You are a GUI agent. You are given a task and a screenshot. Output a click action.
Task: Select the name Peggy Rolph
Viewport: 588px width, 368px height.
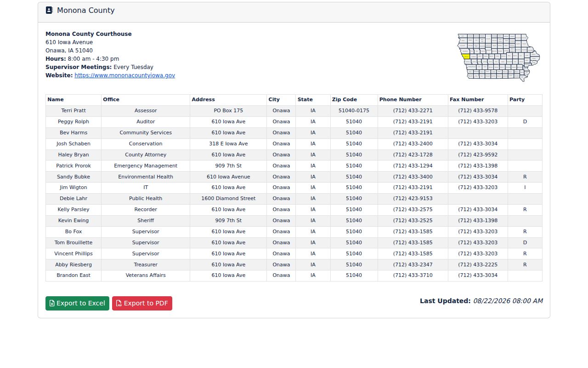[73, 122]
